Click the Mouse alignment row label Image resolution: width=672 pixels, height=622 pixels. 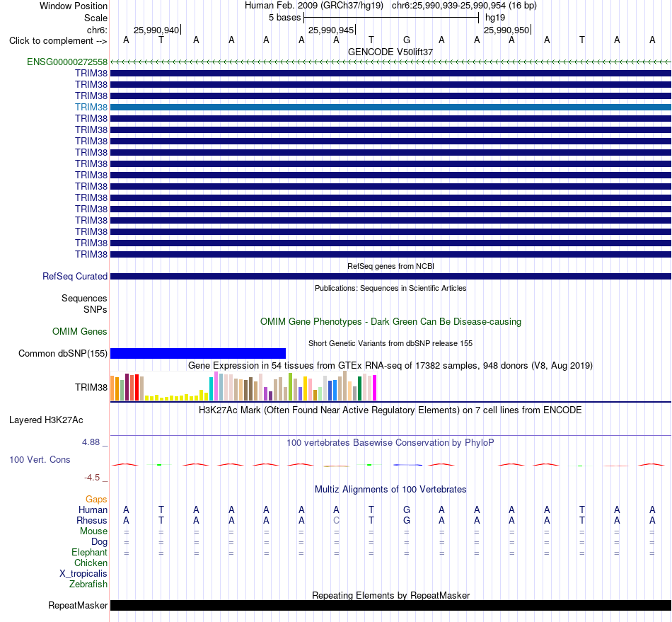click(x=93, y=531)
